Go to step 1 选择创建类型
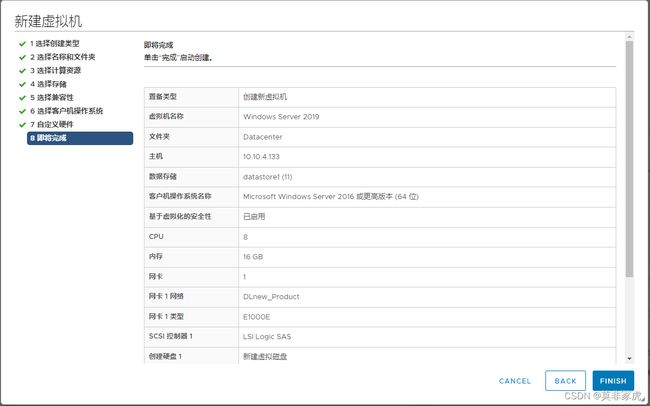 54,44
